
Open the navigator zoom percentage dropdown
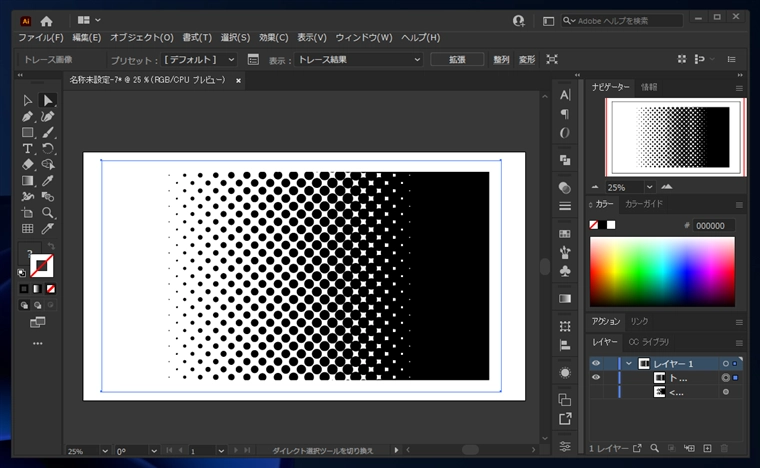coord(649,187)
